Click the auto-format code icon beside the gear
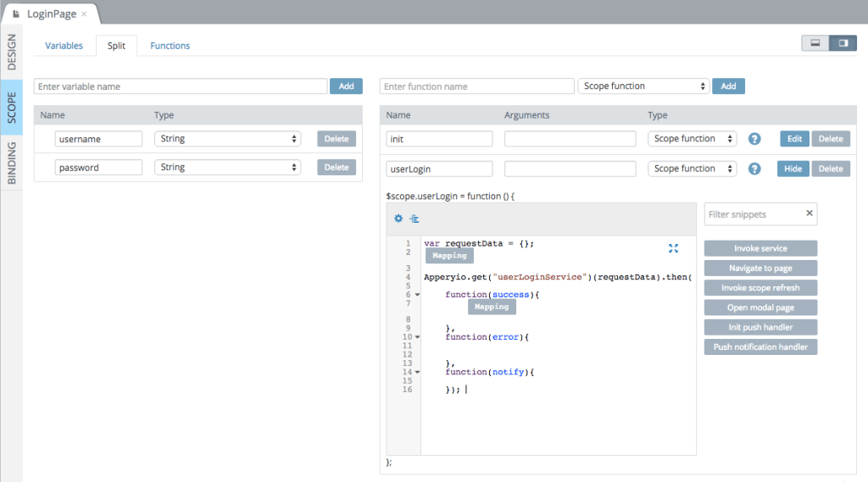Screen dimensions: 868x482 point(415,219)
